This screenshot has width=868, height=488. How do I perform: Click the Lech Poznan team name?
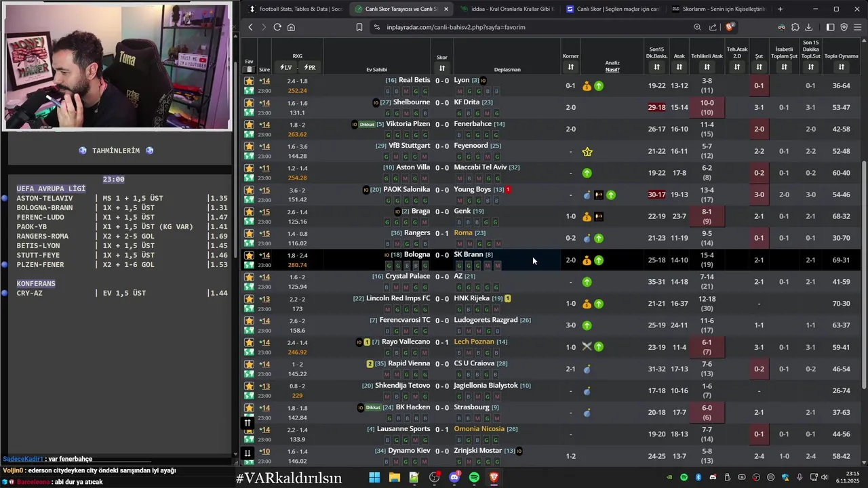[474, 342]
